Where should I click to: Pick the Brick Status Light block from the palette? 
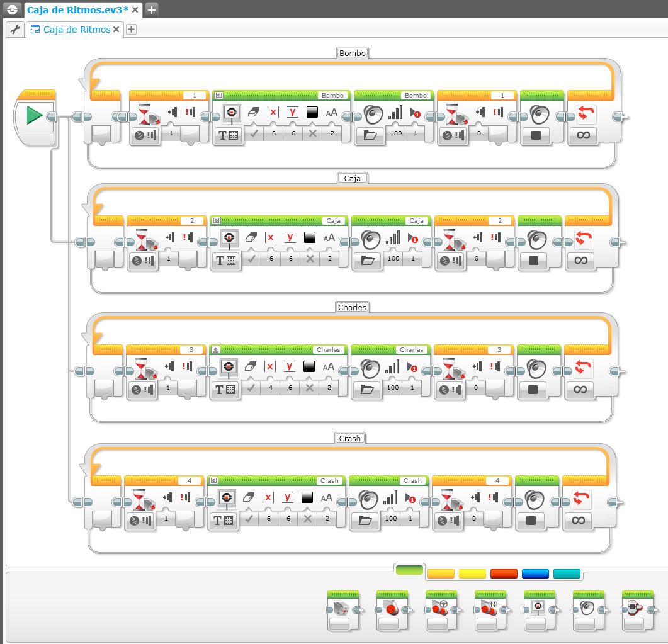coord(637,611)
